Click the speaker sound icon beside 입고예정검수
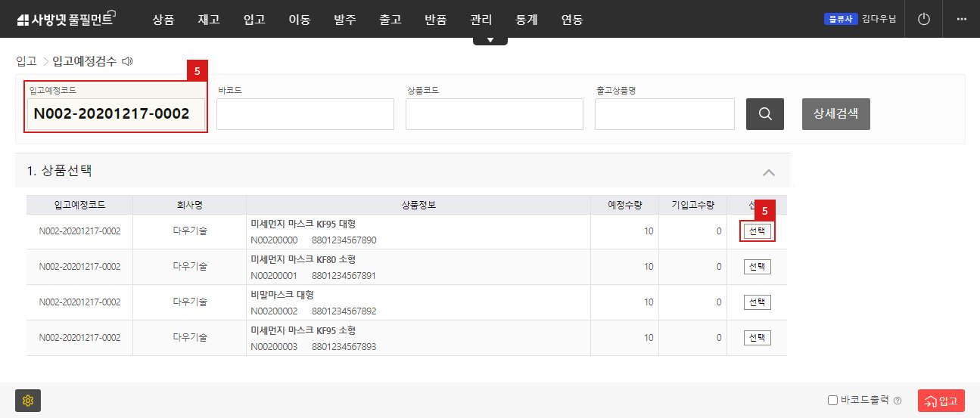Screen dimensions: 980x418 [x=127, y=61]
